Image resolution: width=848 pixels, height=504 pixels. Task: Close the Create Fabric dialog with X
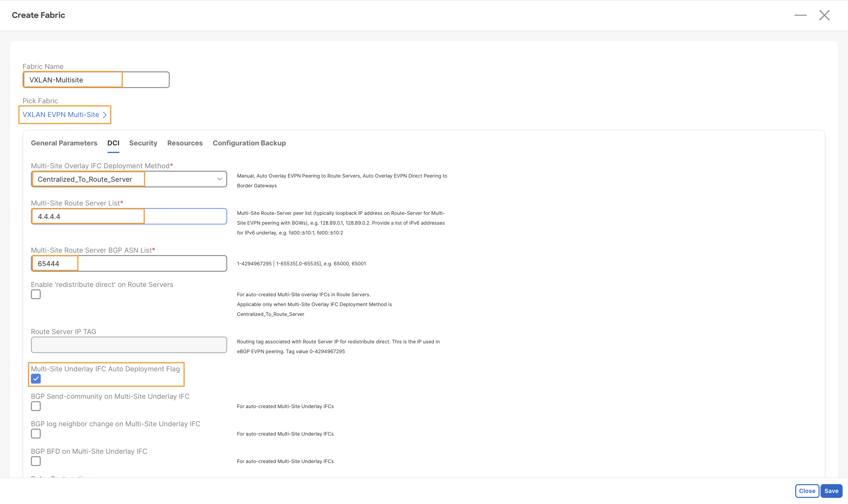pos(824,15)
